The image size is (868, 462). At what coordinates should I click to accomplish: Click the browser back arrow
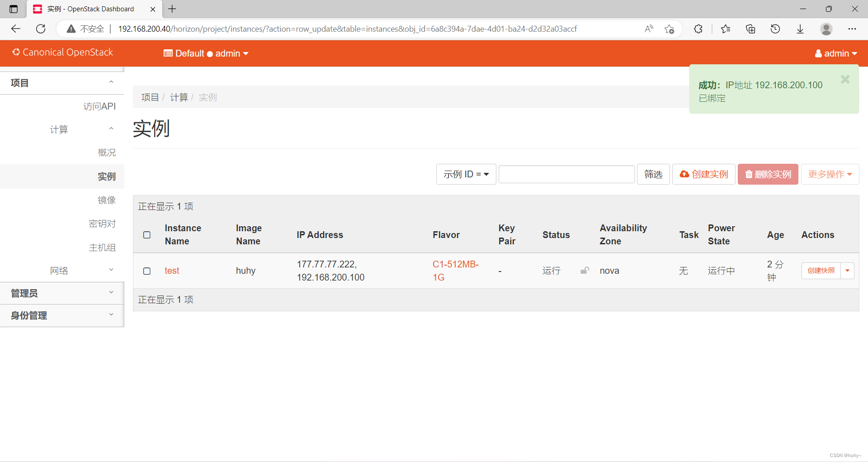pyautogui.click(x=16, y=29)
